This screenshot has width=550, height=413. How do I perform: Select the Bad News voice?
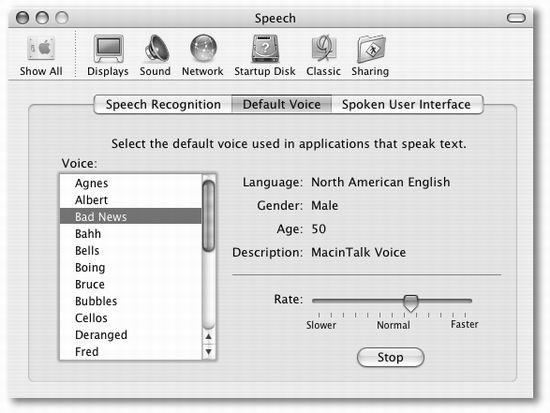(x=130, y=217)
